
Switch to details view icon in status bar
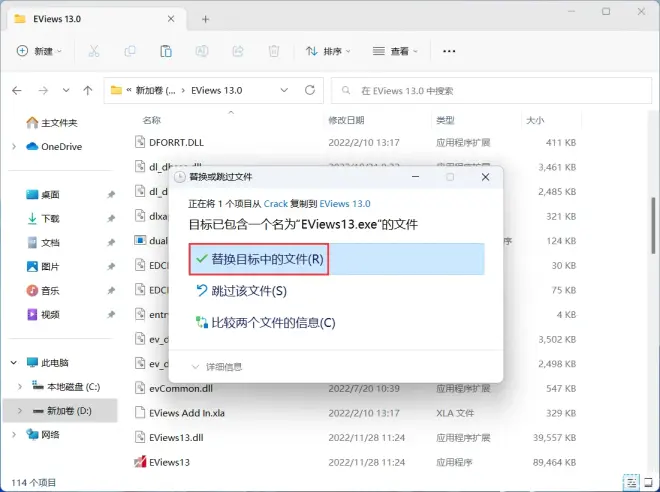point(631,482)
